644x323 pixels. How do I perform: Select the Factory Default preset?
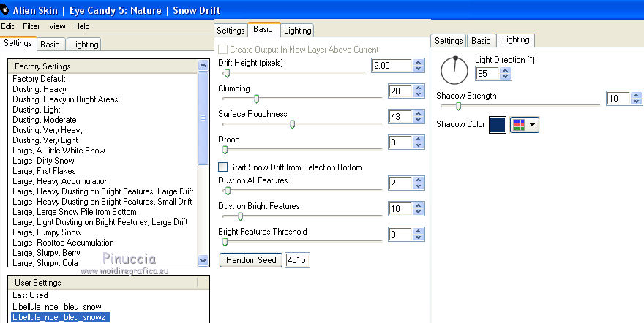coord(39,79)
